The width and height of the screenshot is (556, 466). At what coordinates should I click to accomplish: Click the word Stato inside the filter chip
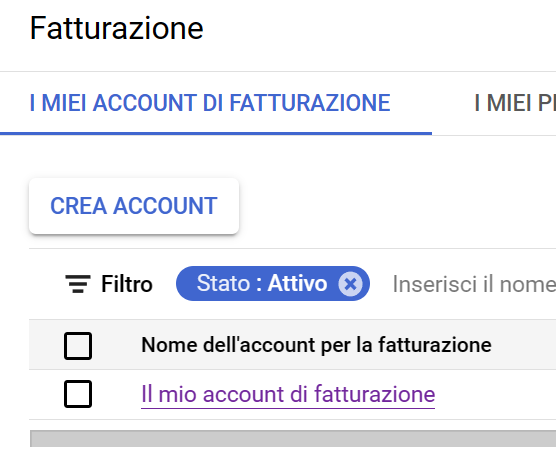click(x=223, y=283)
